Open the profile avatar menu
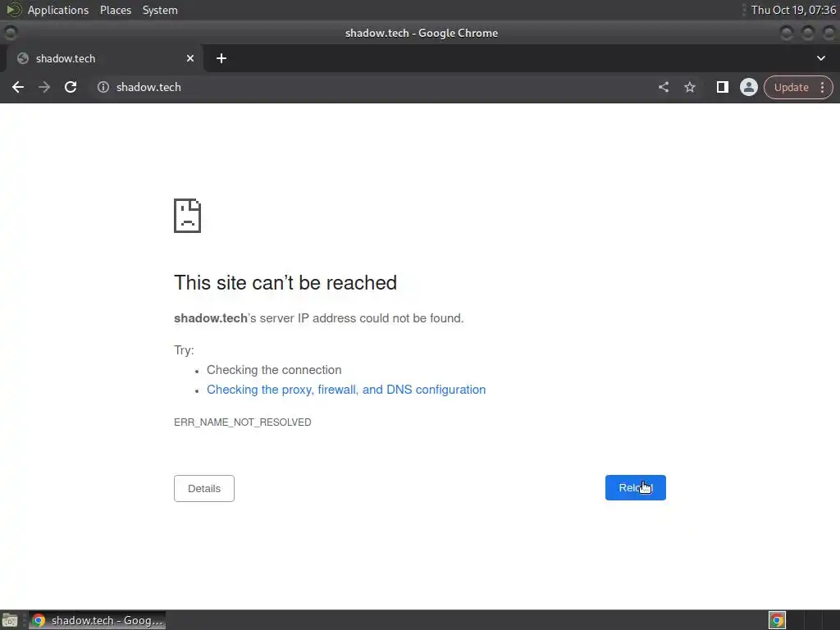The height and width of the screenshot is (630, 840). click(748, 87)
